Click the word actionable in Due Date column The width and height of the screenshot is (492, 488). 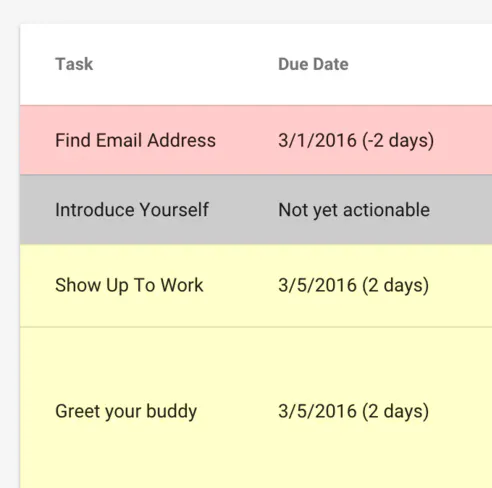(x=387, y=210)
